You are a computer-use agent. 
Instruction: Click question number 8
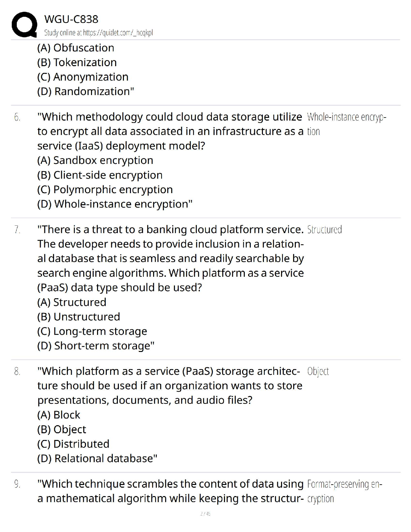17,372
